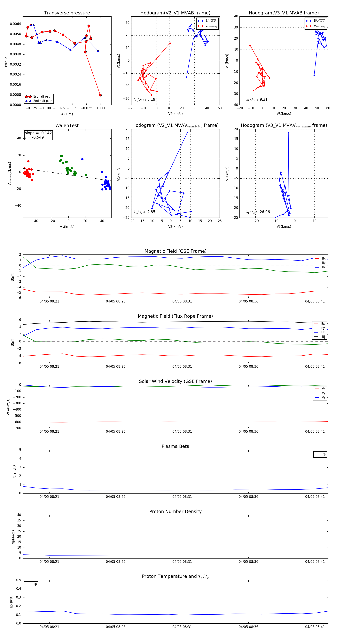Click the 'Vx' legend entry in Solar Wind plot
Image resolution: width=351 pixels, height=644 pixels.
point(320,389)
